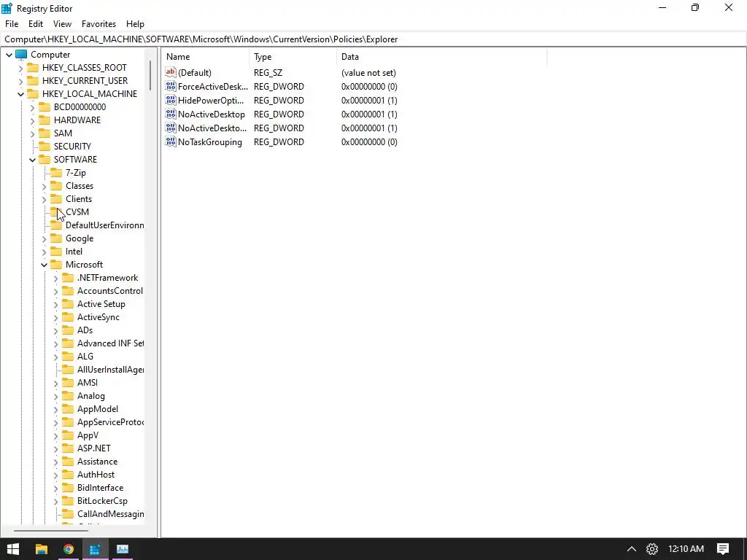747x560 pixels.
Task: Open the Help menu
Action: click(135, 24)
